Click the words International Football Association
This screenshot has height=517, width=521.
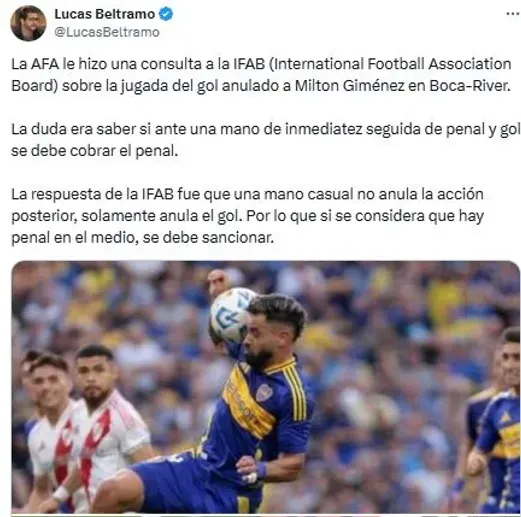393,64
